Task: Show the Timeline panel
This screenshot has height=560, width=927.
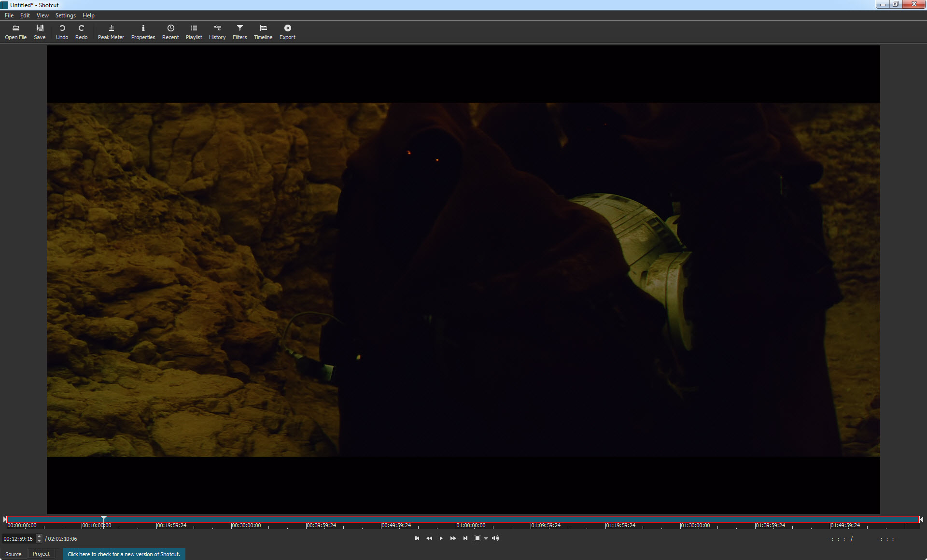Action: (263, 32)
